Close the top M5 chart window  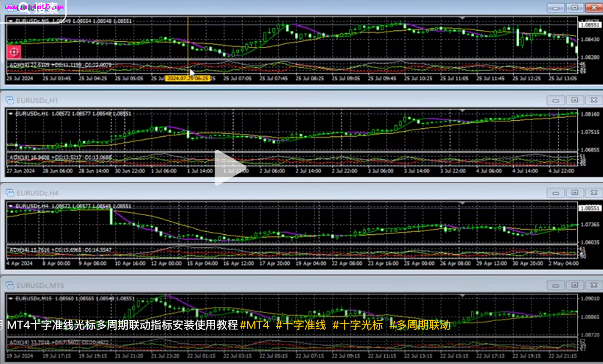[x=594, y=8]
